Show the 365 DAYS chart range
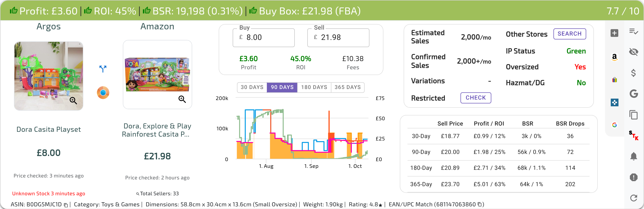Viewport: 644px width, 209px height. click(348, 87)
